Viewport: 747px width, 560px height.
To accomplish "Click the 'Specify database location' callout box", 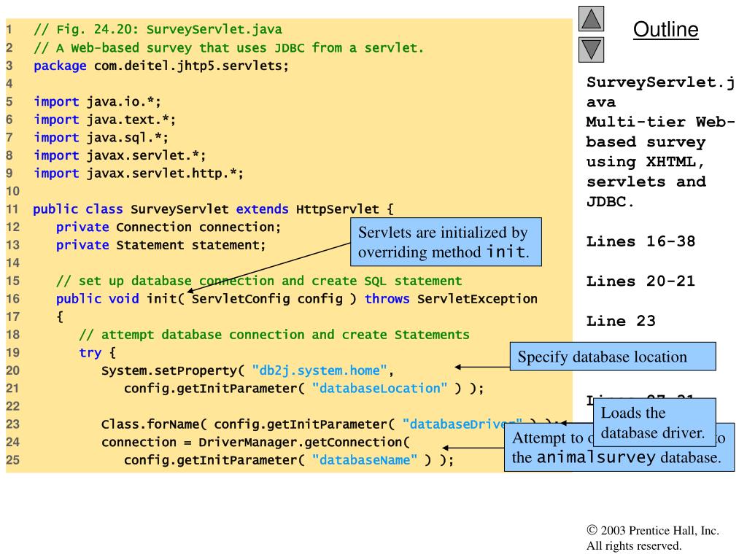I will (x=612, y=357).
